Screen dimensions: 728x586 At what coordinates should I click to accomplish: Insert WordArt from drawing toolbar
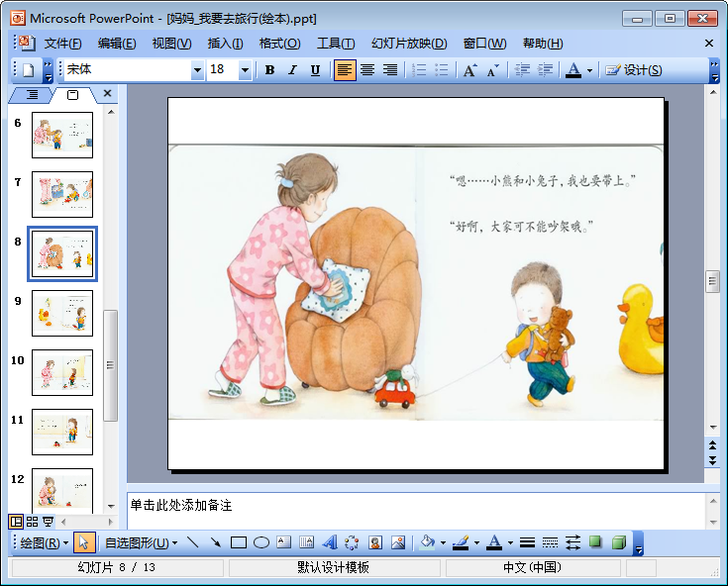coord(330,542)
